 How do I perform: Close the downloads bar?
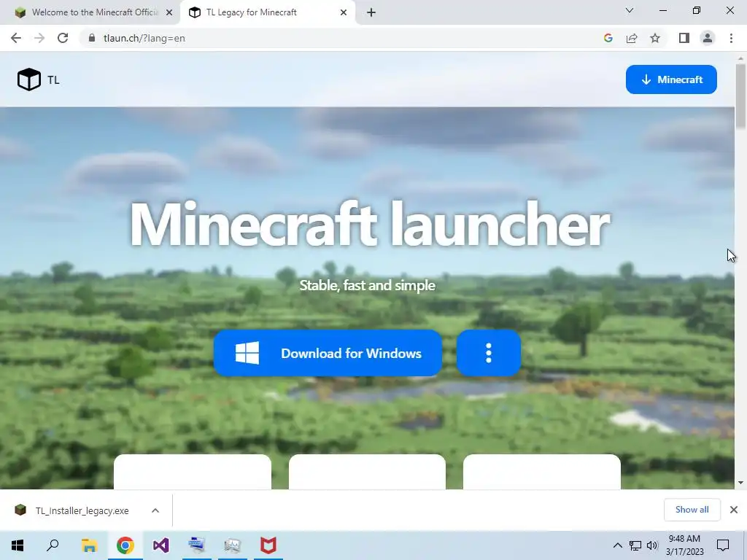pos(734,510)
